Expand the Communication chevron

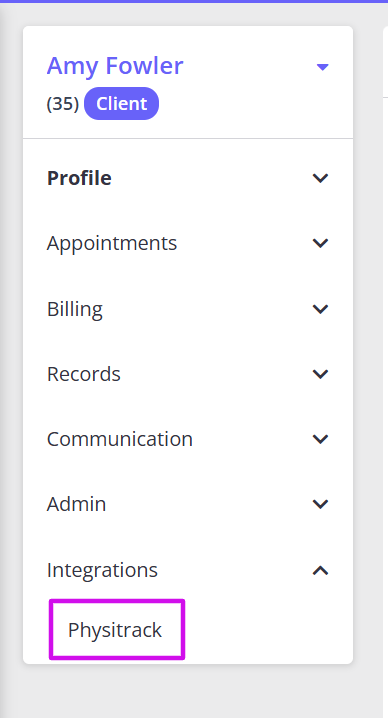click(320, 439)
